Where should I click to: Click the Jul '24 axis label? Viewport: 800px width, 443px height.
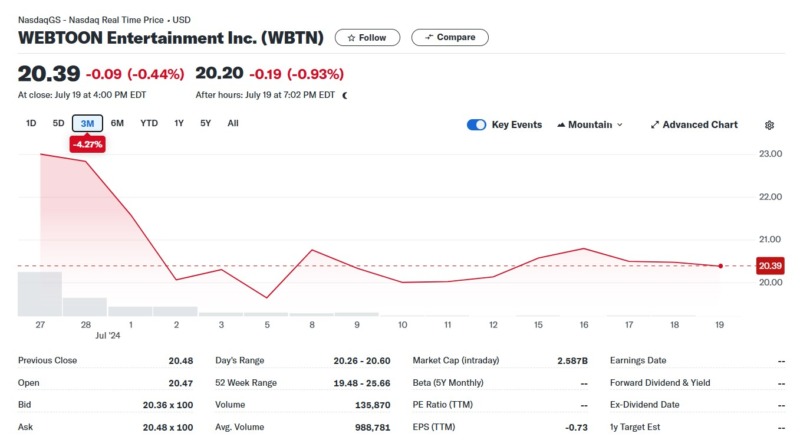(108, 335)
